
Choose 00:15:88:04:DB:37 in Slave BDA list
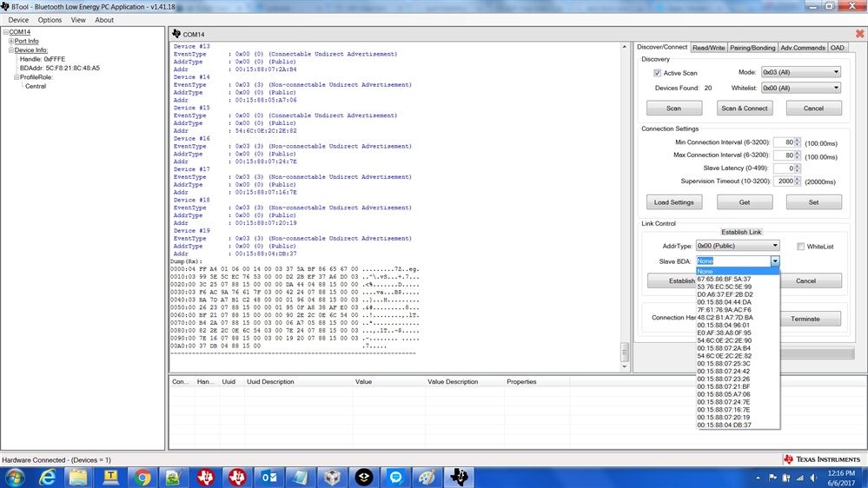coord(738,425)
